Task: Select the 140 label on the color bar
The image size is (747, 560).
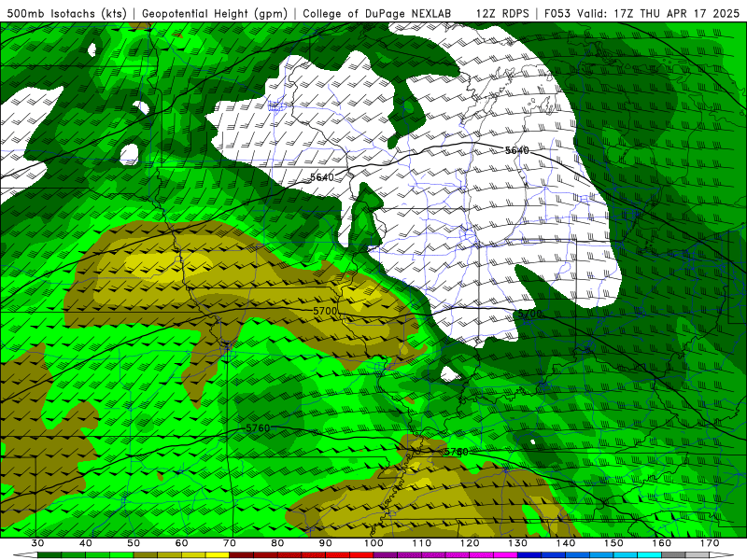Action: pyautogui.click(x=566, y=543)
